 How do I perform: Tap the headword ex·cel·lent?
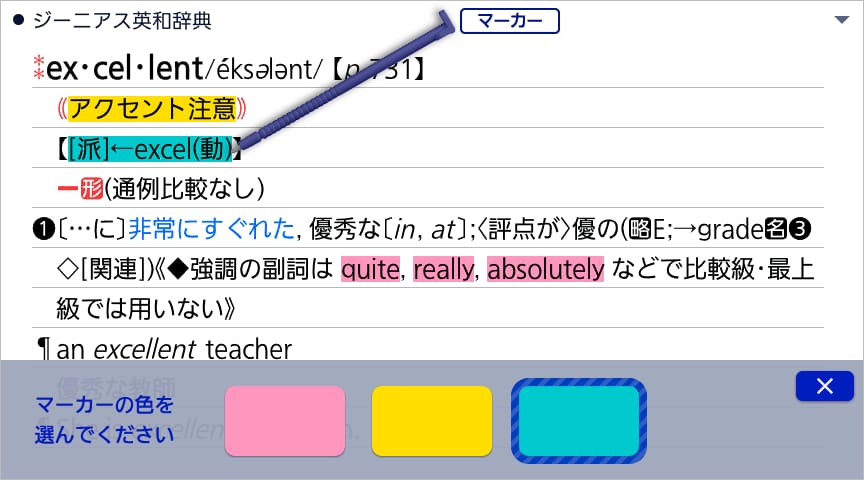tap(125, 69)
